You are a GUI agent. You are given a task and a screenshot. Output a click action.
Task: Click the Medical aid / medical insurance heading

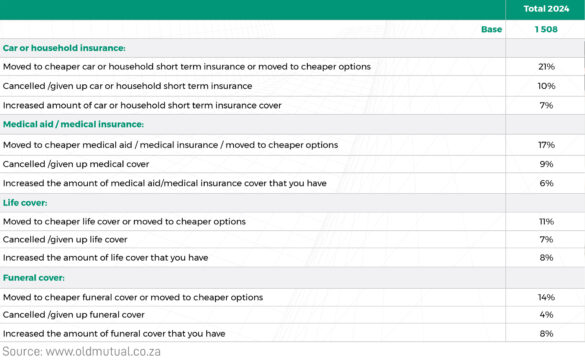[73, 124]
